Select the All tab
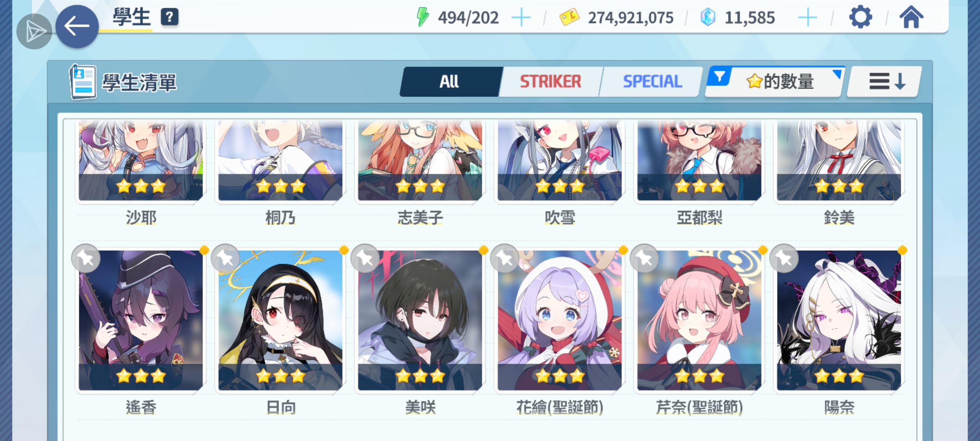 pyautogui.click(x=449, y=82)
